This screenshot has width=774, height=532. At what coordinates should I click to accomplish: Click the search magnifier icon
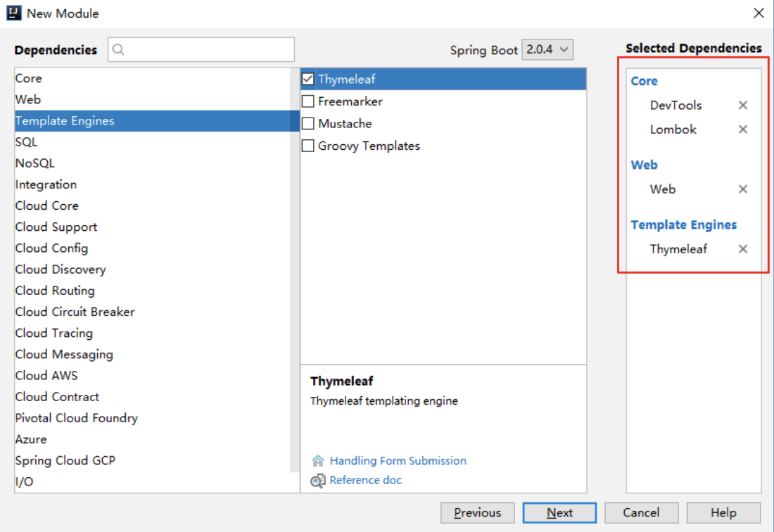click(x=118, y=49)
